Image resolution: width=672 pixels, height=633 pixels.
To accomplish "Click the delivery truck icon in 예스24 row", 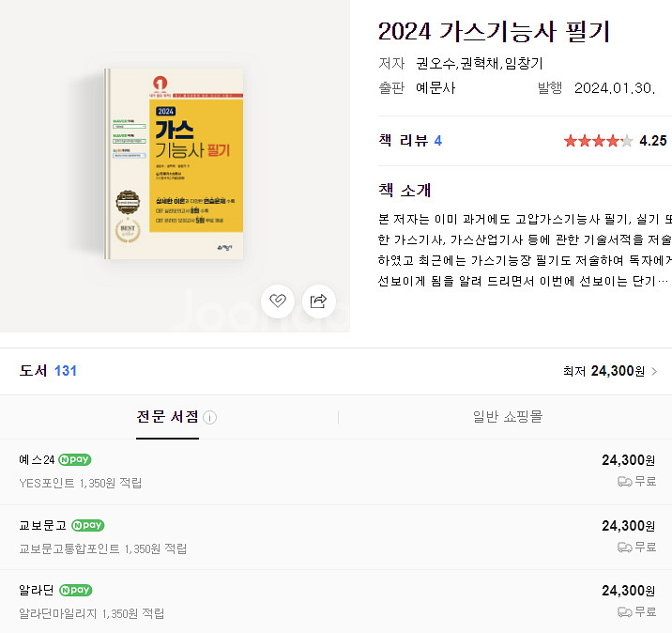I will pyautogui.click(x=624, y=482).
